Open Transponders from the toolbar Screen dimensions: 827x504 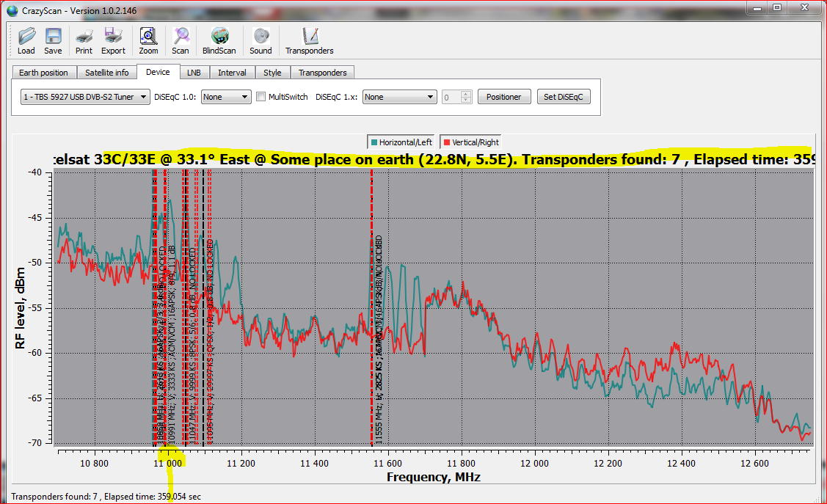pos(310,37)
